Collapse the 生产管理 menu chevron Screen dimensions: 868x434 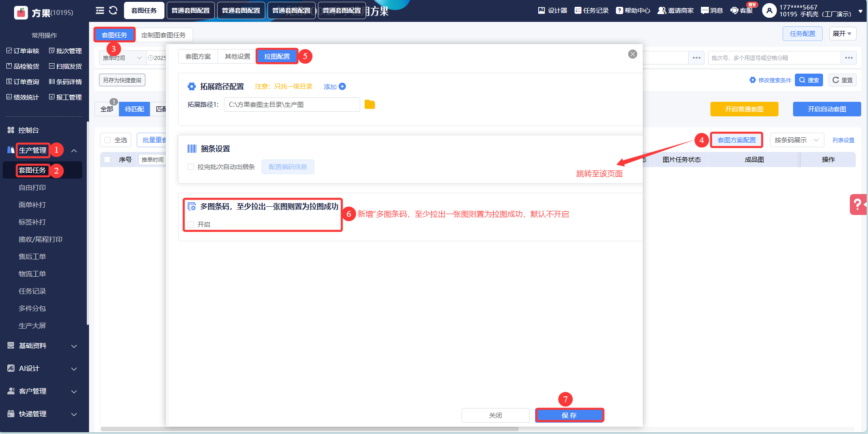(74, 150)
